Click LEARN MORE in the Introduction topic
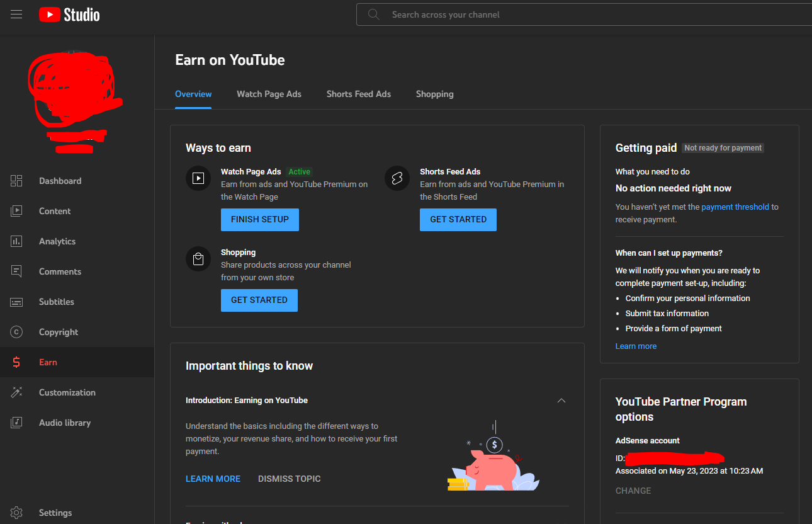This screenshot has width=812, height=524. (x=213, y=479)
